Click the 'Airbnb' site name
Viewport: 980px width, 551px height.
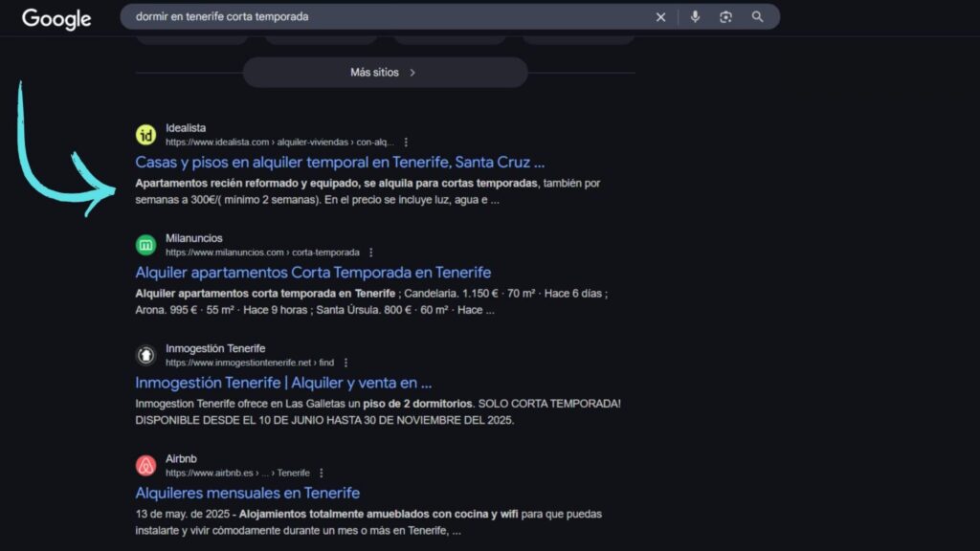click(181, 458)
